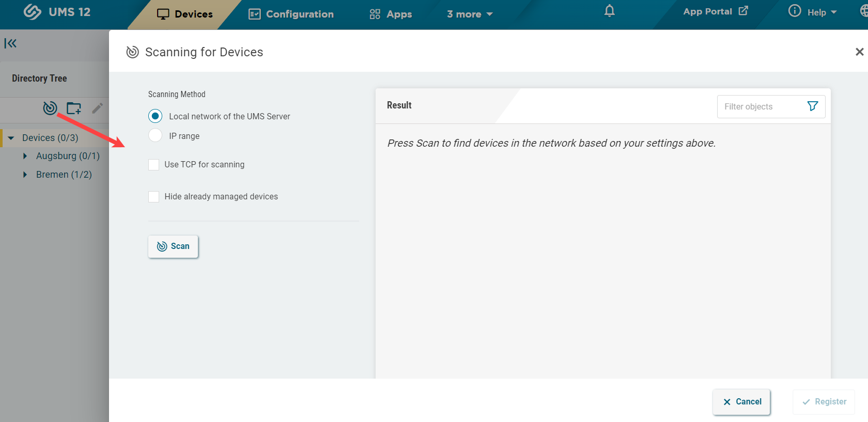Check Hide already managed devices
Viewport: 868px width, 422px height.
pyautogui.click(x=154, y=197)
